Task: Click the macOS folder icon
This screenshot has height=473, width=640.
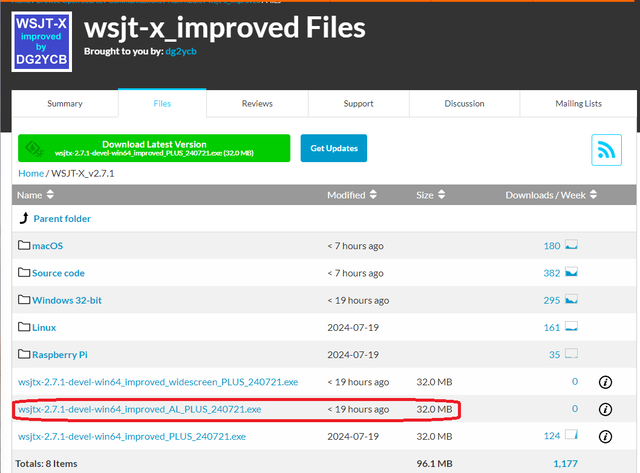Action: tap(24, 245)
